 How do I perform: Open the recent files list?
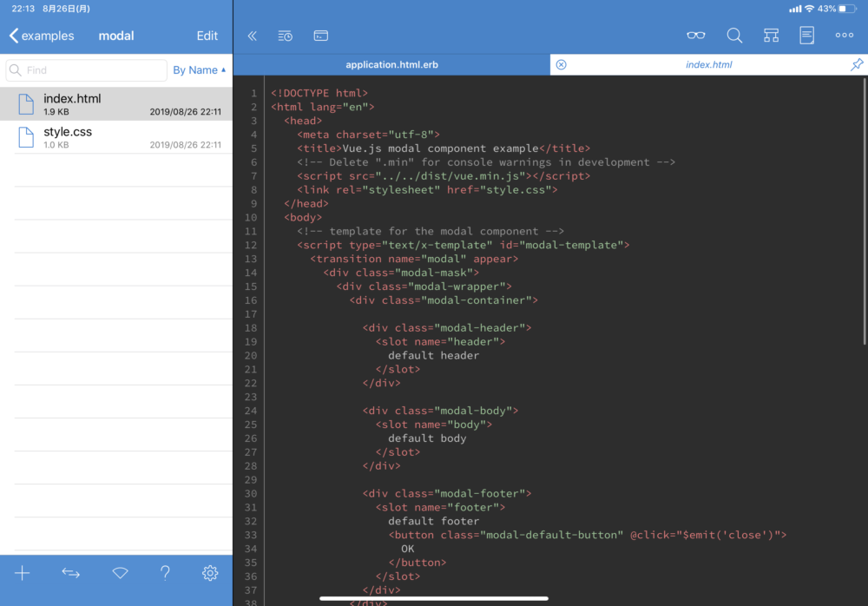(x=285, y=36)
